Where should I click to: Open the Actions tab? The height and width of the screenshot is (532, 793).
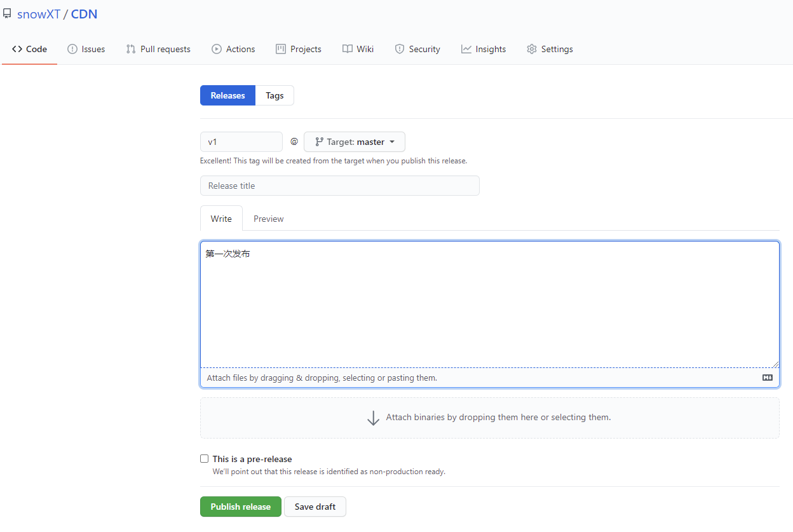(233, 49)
